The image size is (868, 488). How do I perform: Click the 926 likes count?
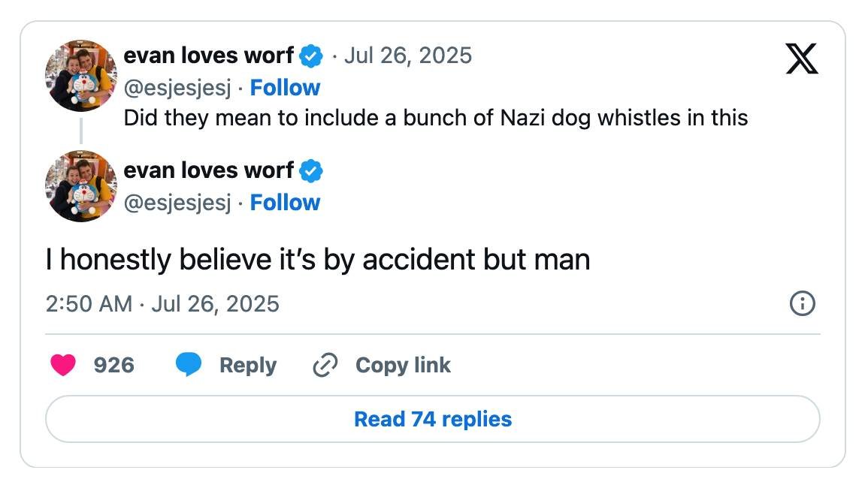tap(114, 366)
